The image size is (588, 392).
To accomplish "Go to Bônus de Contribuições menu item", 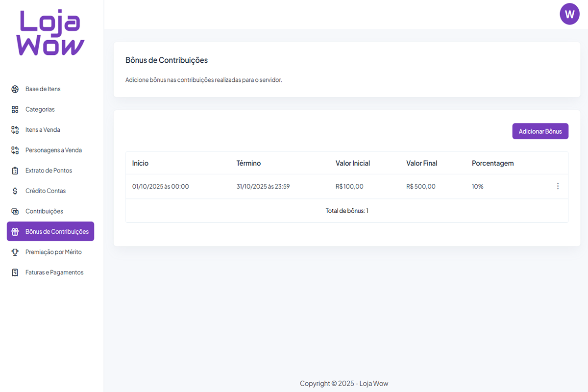I will tap(57, 232).
